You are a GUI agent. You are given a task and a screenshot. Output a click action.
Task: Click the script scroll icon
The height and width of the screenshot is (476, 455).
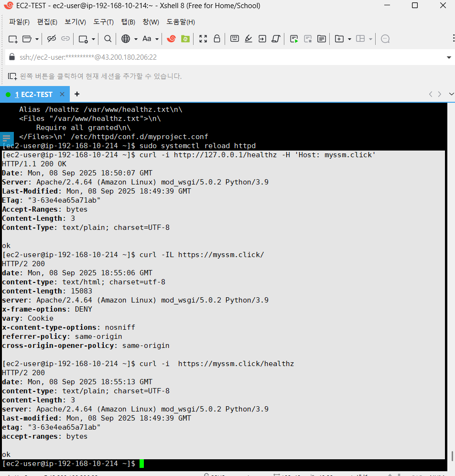[276, 39]
